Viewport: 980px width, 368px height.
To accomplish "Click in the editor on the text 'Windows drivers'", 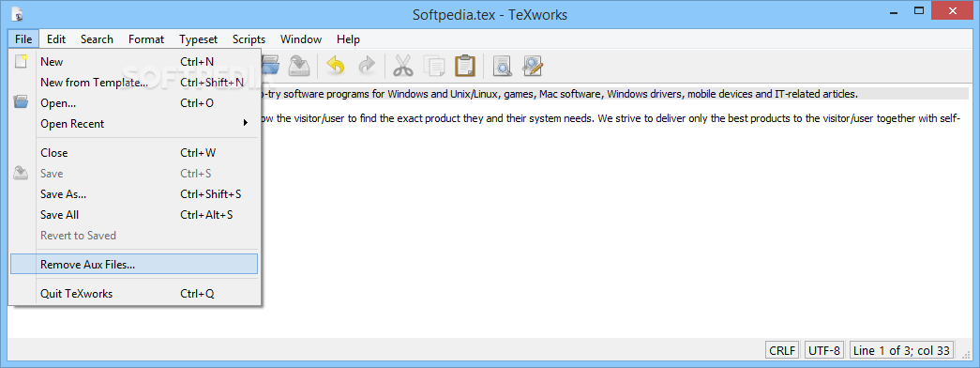I will (x=645, y=95).
